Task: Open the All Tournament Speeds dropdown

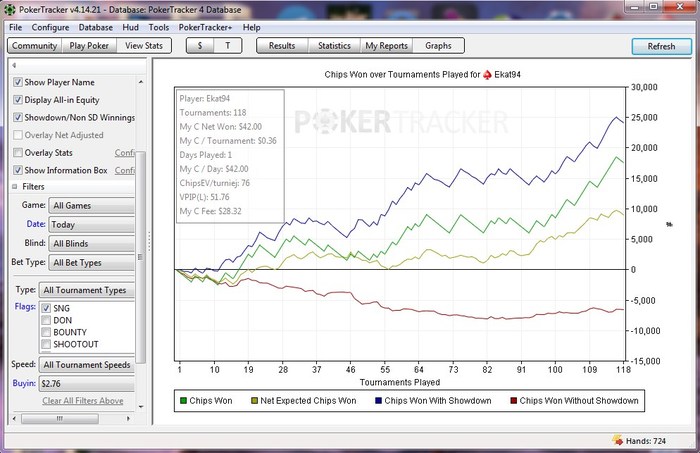Action: (87, 365)
